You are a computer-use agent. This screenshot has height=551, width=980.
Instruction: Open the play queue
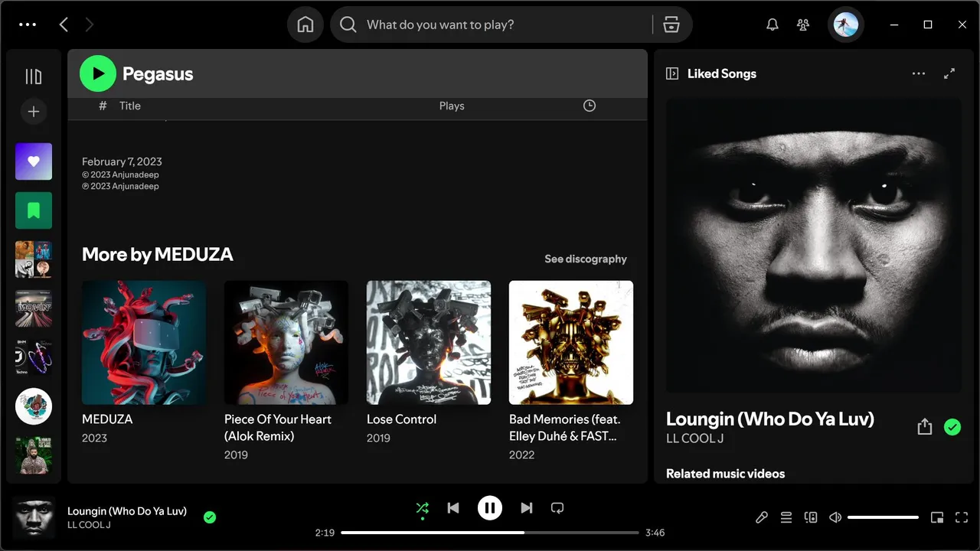coord(786,517)
